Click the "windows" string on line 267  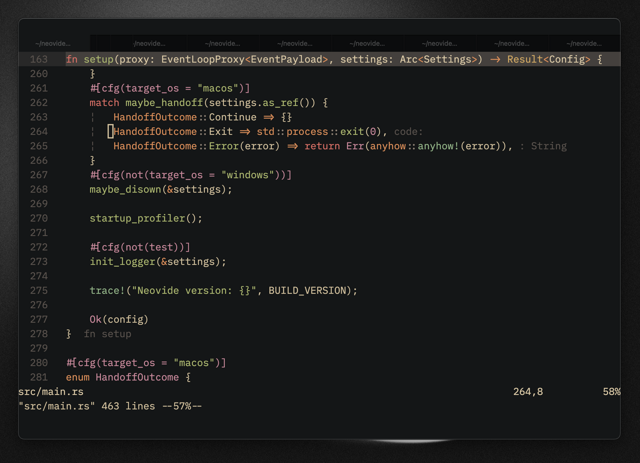pyautogui.click(x=248, y=175)
